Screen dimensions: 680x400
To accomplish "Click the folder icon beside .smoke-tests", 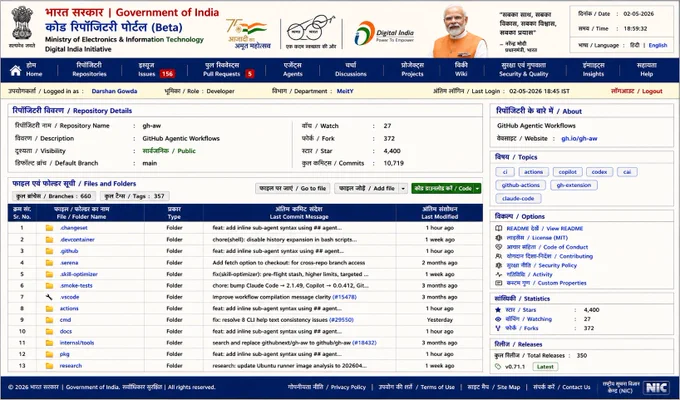I will 49,285.
